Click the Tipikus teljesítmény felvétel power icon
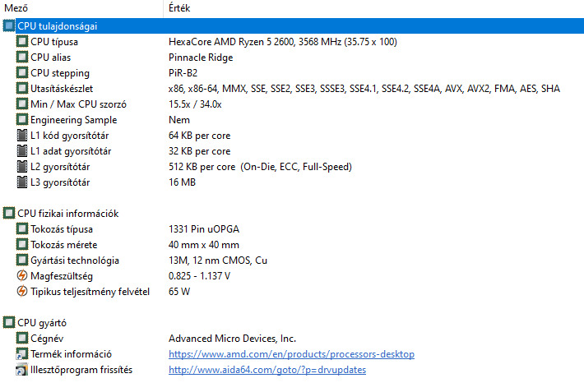This screenshot has height=392, width=584. click(22, 292)
